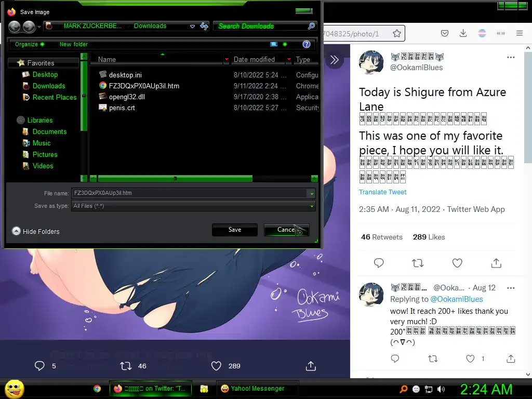Expand the File name dropdown arrow
Image resolution: width=532 pixels, height=399 pixels.
(312, 193)
